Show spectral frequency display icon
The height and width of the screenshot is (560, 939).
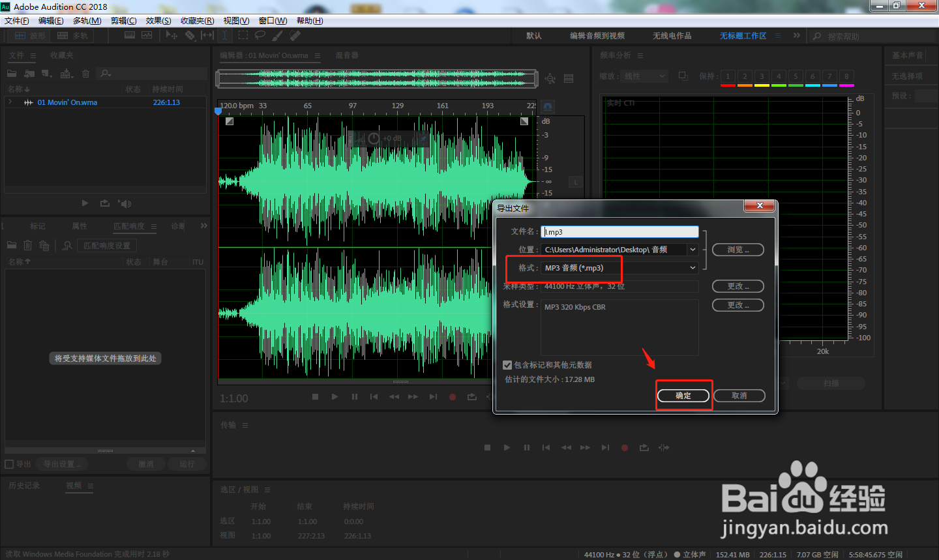(130, 35)
